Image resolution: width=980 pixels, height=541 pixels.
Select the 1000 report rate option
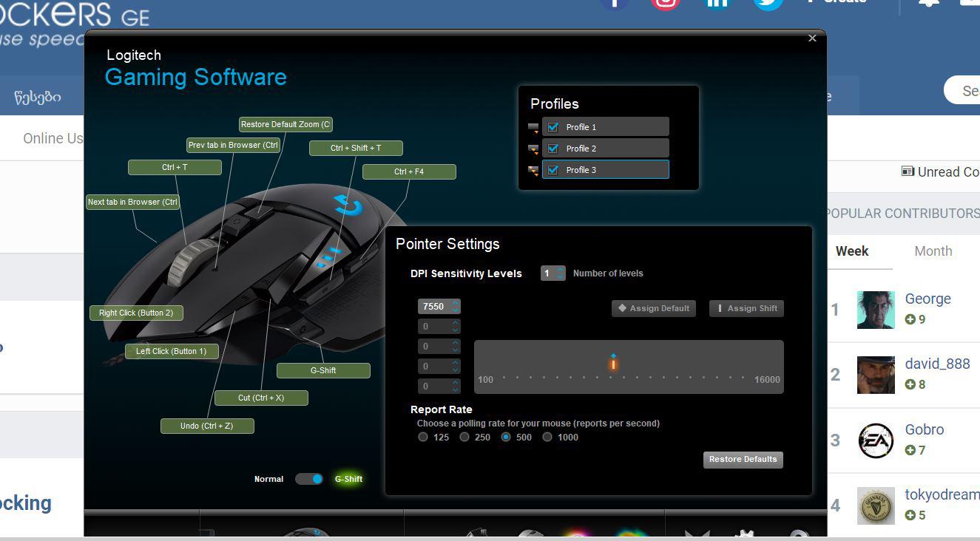(x=547, y=438)
